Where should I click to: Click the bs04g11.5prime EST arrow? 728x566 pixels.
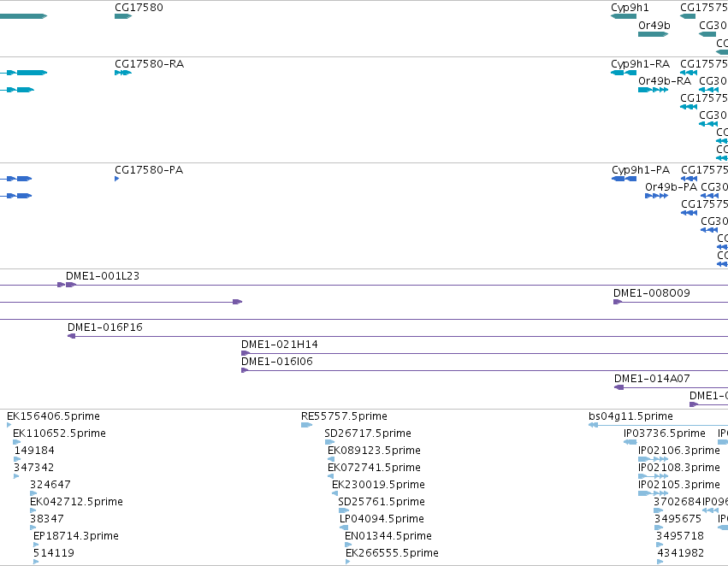(593, 425)
